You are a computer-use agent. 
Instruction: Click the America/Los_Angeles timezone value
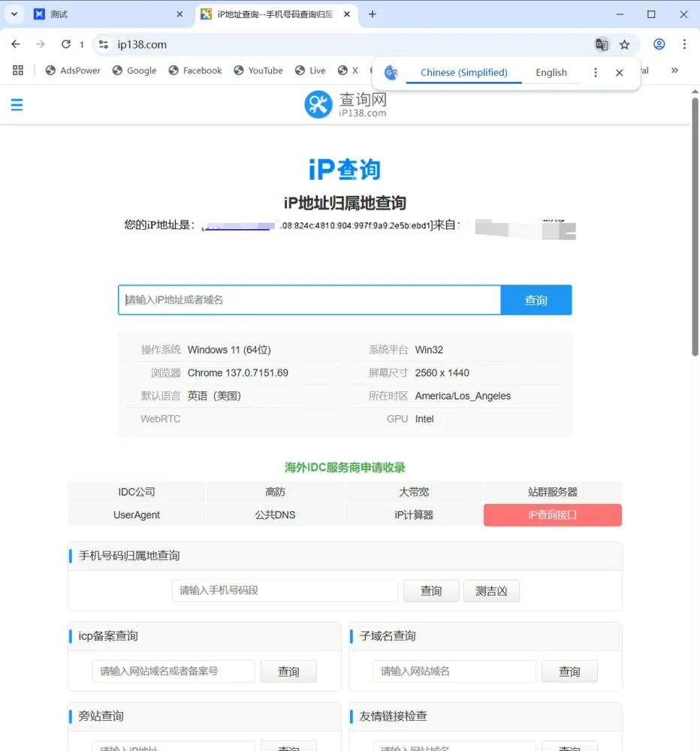point(463,396)
